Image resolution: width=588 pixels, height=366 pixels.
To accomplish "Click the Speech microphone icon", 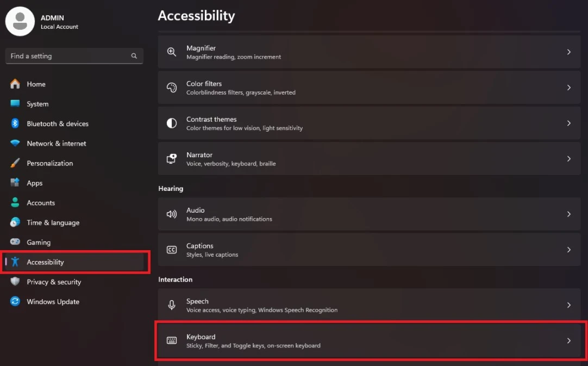I will (x=172, y=305).
